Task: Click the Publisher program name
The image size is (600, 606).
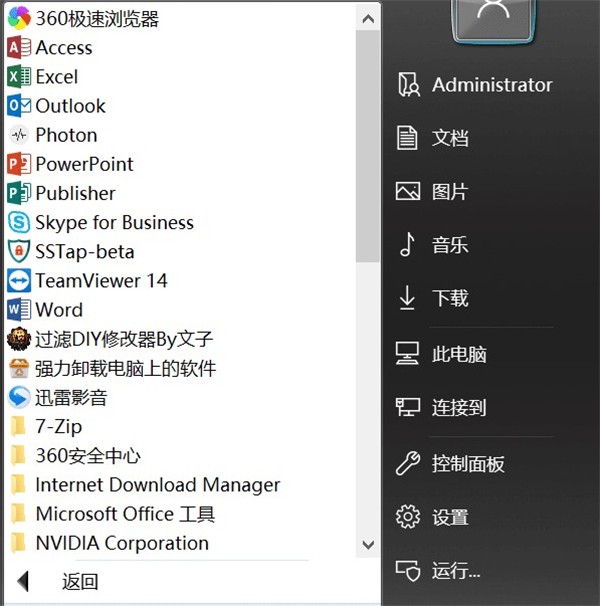Action: [75, 193]
